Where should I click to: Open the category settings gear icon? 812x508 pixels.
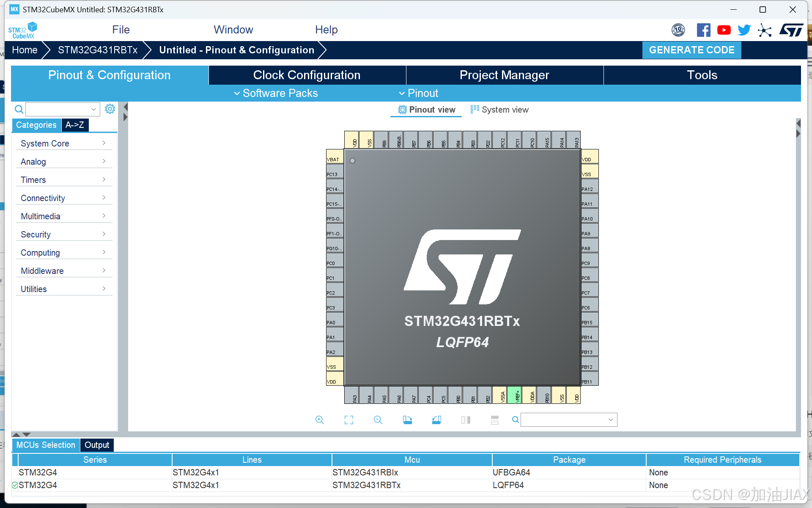tap(110, 109)
